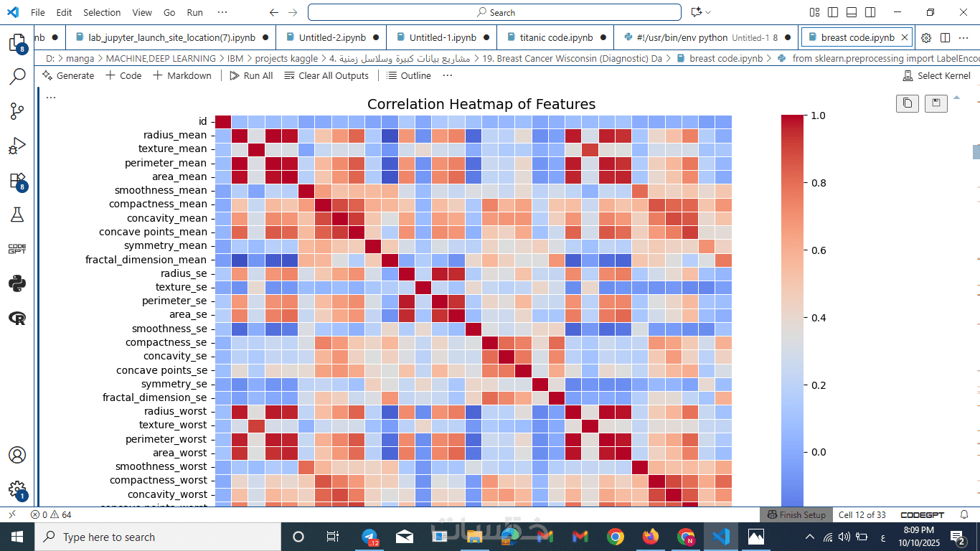Click the CODEGPT status bar item

pos(922,514)
